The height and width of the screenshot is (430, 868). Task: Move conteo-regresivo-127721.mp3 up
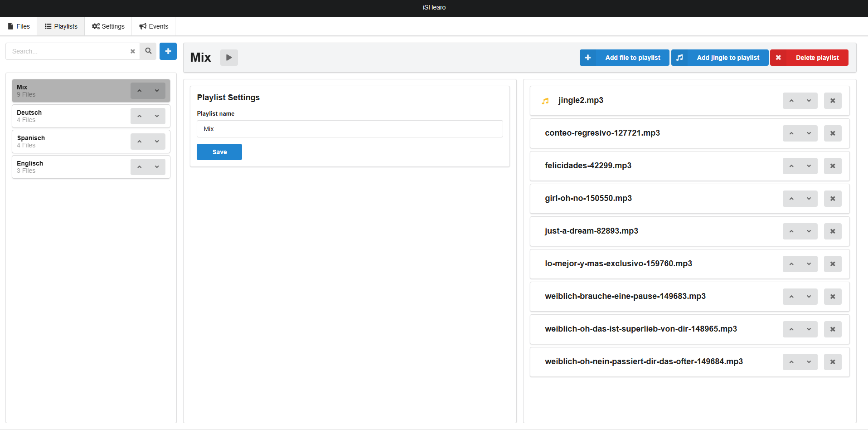[x=791, y=133]
